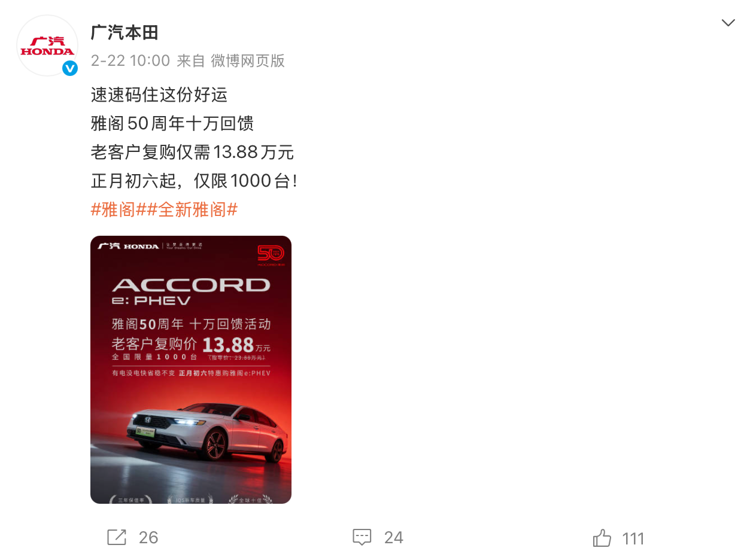Screen dimensions: 753x560
Task: Click the 13.88 price text in poster
Action: click(x=228, y=345)
